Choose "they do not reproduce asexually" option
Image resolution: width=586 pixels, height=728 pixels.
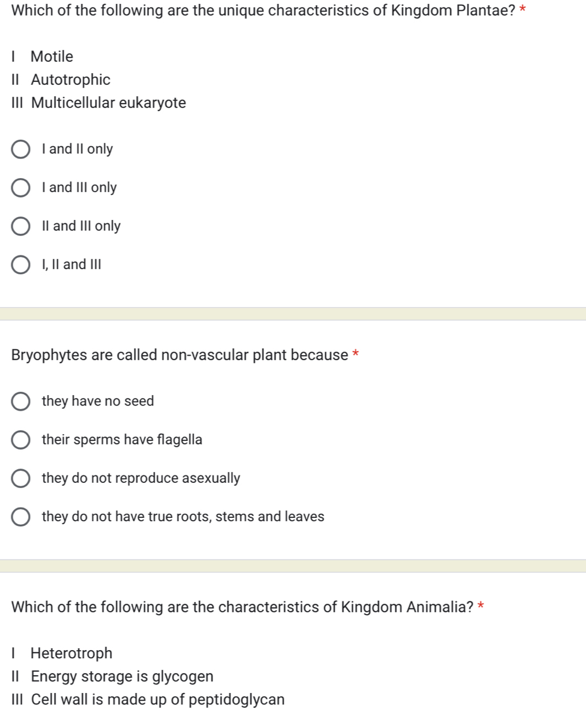pyautogui.click(x=21, y=478)
